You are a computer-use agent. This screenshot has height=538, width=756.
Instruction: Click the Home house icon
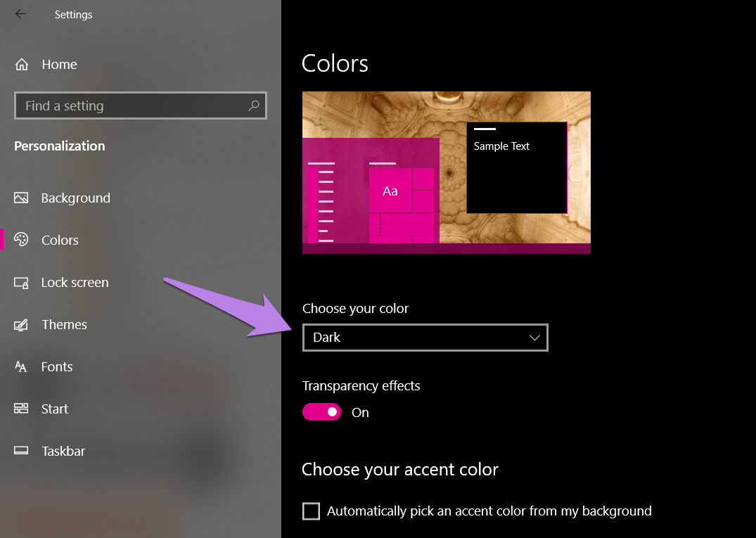point(22,65)
